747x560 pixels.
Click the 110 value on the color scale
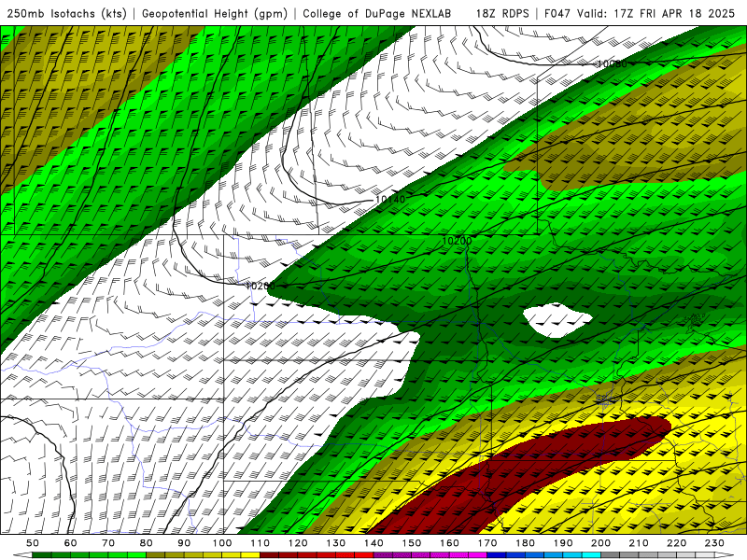[x=261, y=543]
